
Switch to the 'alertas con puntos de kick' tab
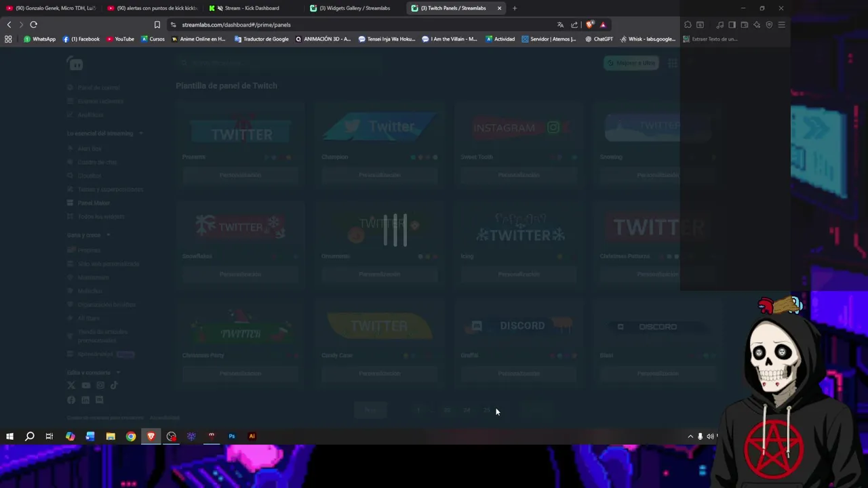tap(153, 8)
